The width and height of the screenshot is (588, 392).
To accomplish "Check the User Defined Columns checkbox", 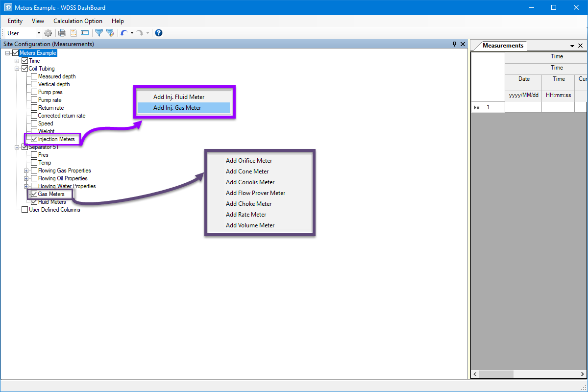I will [24, 210].
